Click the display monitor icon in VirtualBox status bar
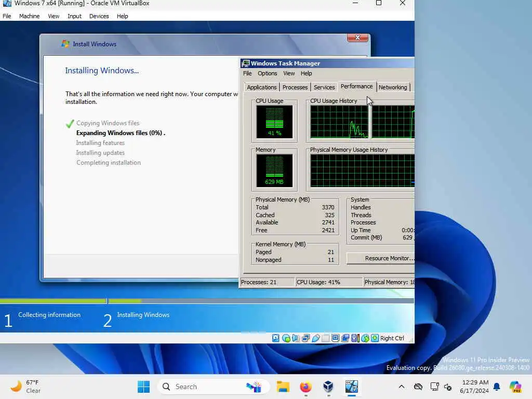This screenshot has height=399, width=532. (x=335, y=338)
